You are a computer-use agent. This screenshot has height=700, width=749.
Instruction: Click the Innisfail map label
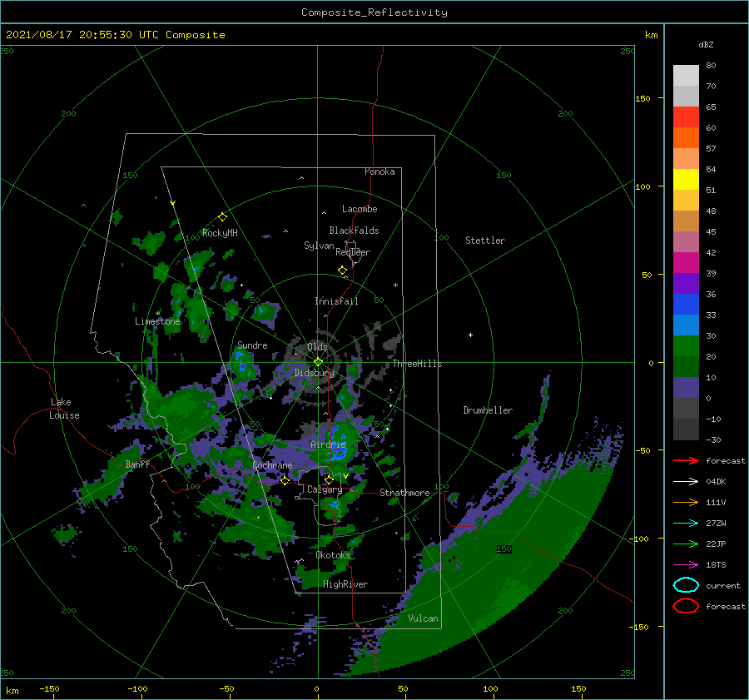tap(336, 301)
